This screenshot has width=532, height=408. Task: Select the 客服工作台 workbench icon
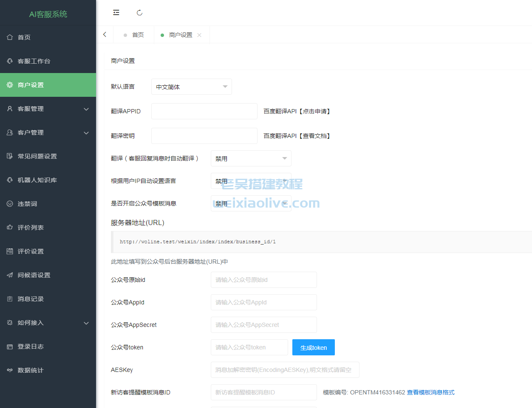[x=9, y=61]
